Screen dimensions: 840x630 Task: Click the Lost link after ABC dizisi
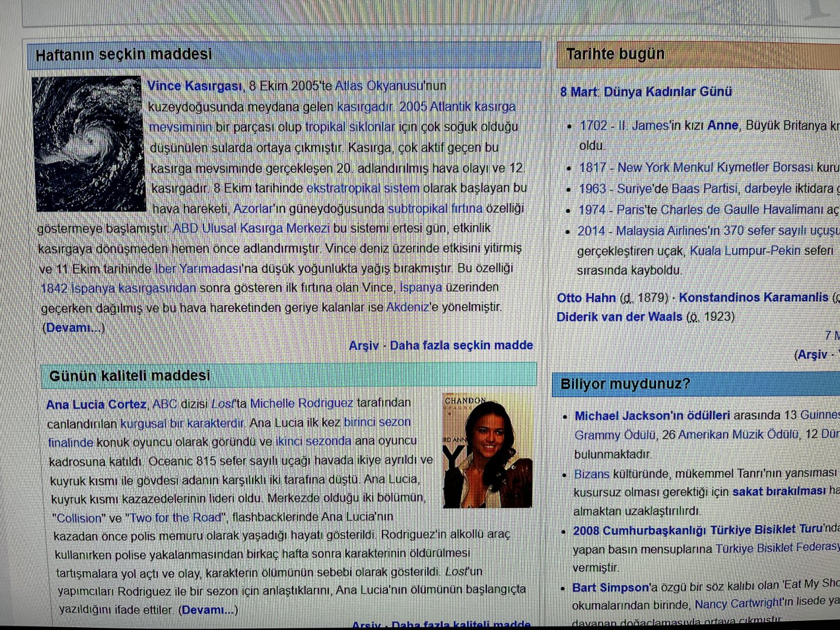click(x=223, y=403)
